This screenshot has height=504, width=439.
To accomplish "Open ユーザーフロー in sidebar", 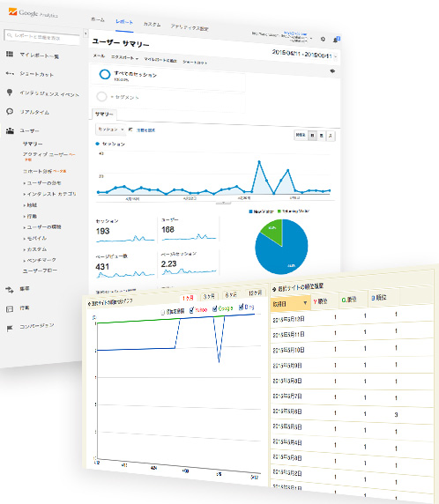I will tap(40, 271).
